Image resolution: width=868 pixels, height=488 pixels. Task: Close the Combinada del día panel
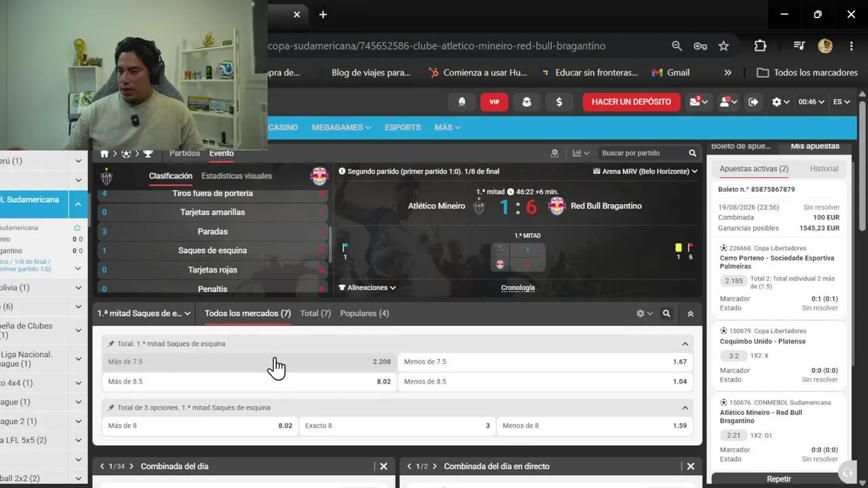383,466
